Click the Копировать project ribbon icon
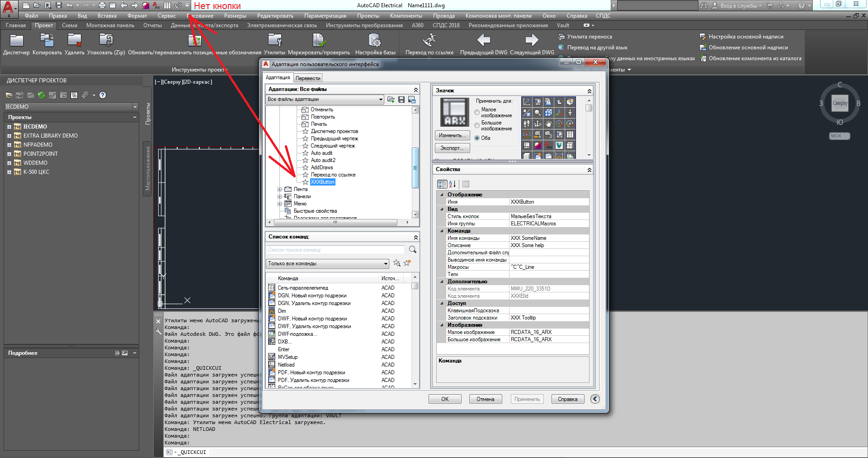 (x=47, y=41)
